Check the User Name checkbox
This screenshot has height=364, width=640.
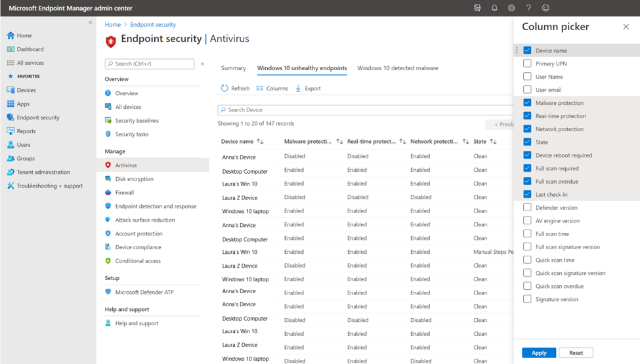tap(527, 76)
